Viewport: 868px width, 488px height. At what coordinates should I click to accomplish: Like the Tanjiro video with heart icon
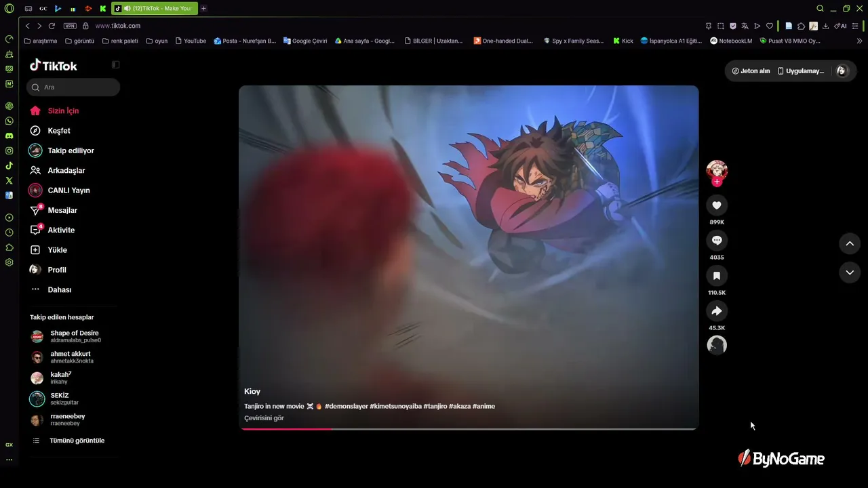pyautogui.click(x=717, y=205)
